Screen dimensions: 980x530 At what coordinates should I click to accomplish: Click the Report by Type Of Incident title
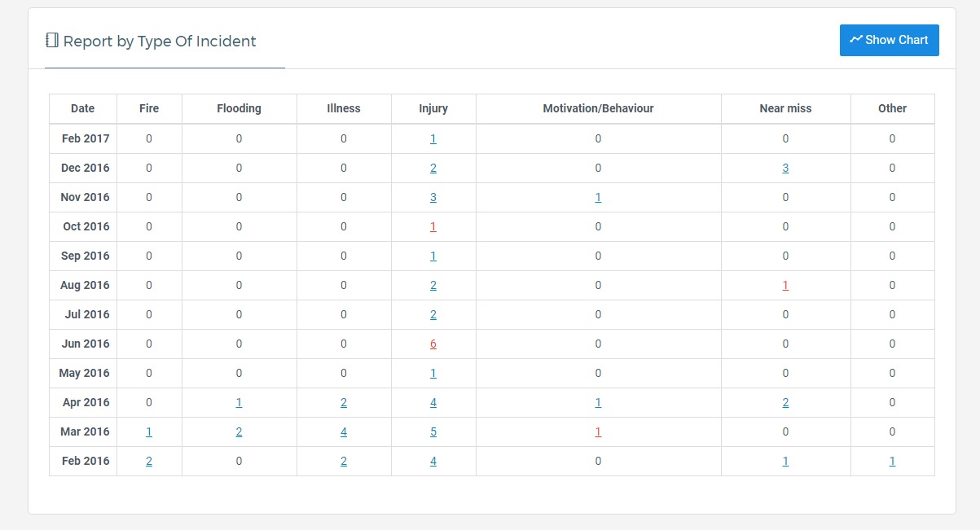pos(160,41)
